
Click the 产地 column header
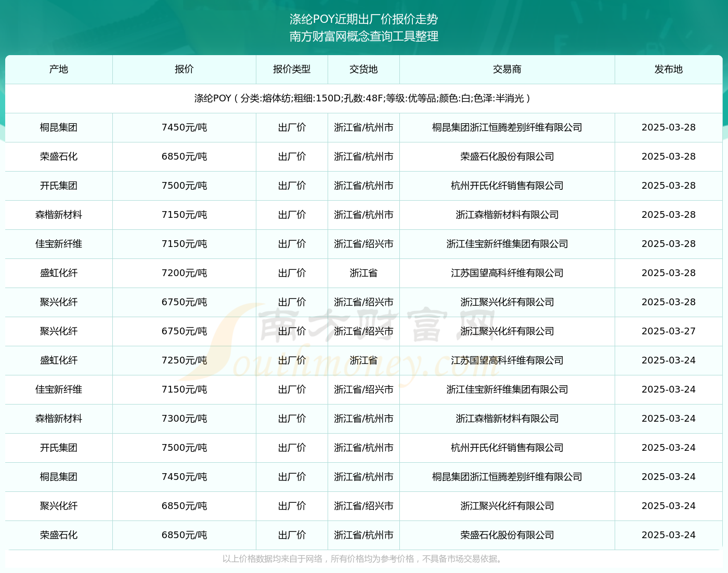pos(59,69)
